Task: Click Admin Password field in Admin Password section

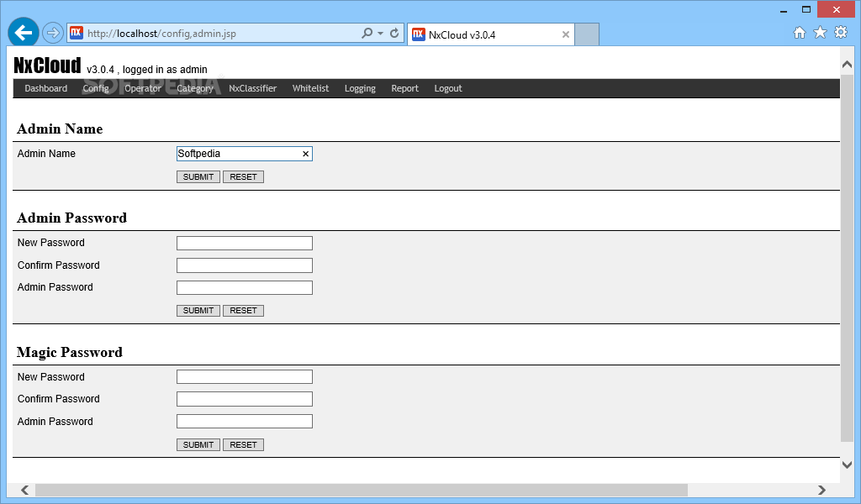Action: pos(245,287)
